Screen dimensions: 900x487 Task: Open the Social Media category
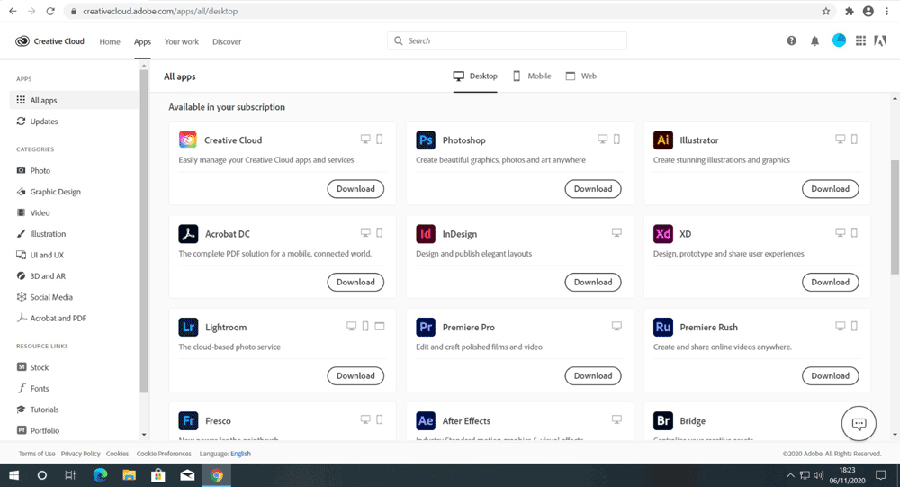coord(44,297)
